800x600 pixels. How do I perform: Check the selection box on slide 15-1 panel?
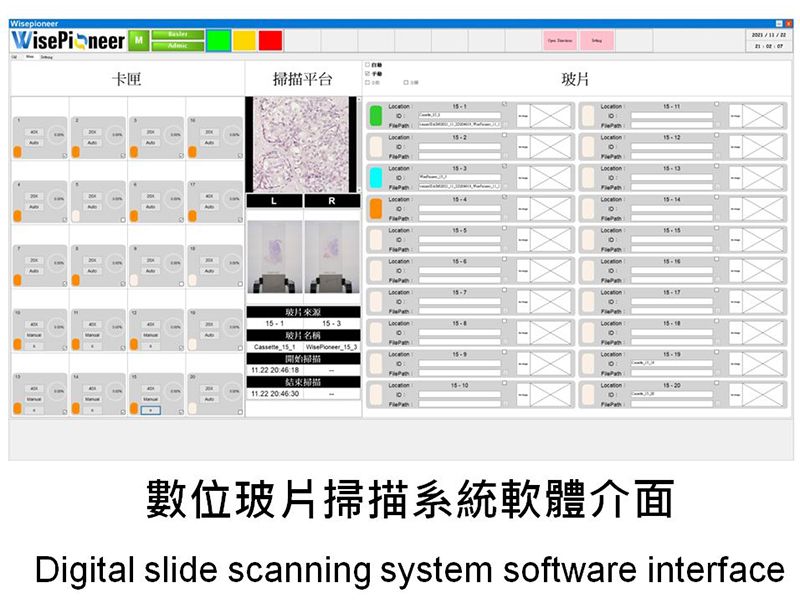[x=503, y=103]
